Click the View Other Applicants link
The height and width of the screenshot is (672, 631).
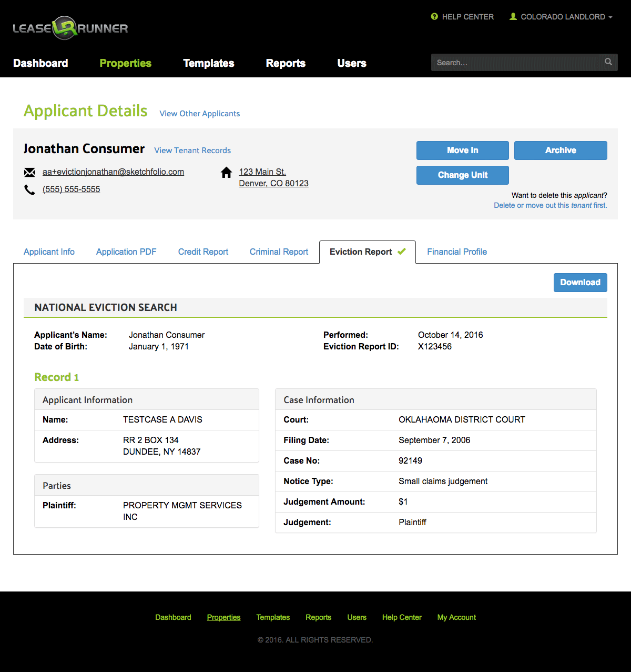coord(199,113)
